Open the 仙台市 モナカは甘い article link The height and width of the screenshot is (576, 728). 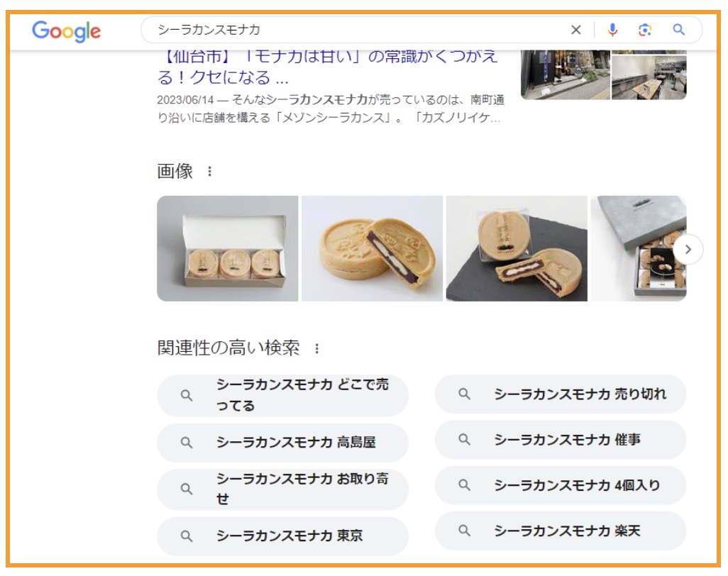327,67
